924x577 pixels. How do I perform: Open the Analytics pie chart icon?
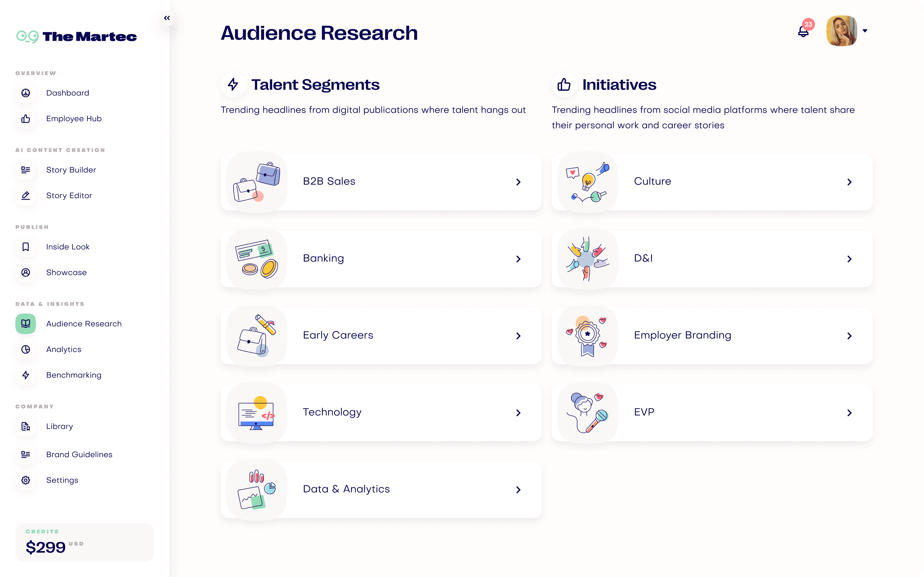coord(25,349)
